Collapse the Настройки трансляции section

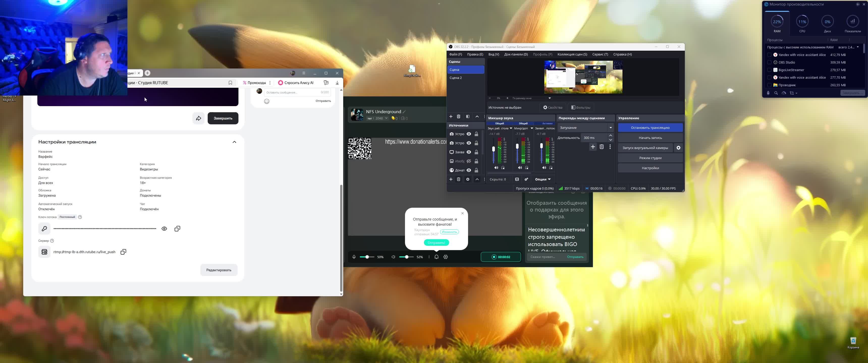pos(234,142)
